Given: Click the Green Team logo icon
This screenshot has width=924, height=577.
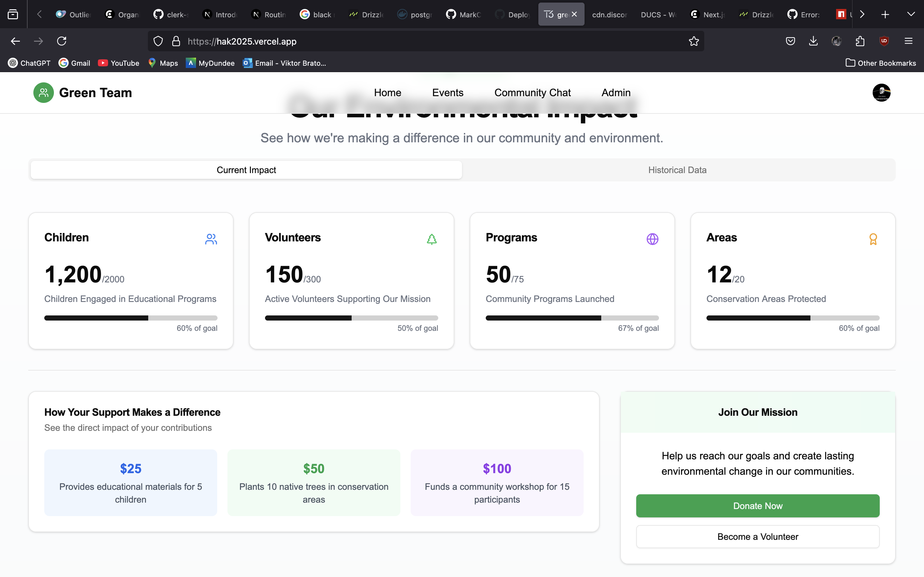Looking at the screenshot, I should tap(44, 93).
